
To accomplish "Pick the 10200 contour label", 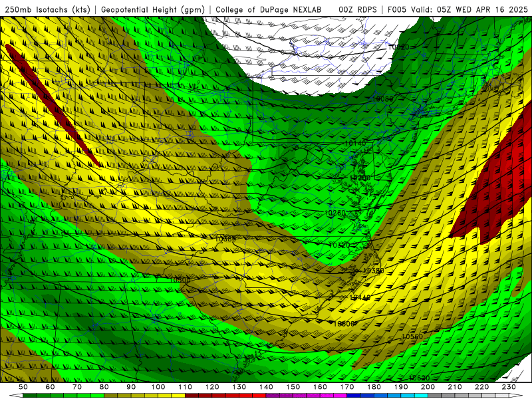I will [360, 178].
